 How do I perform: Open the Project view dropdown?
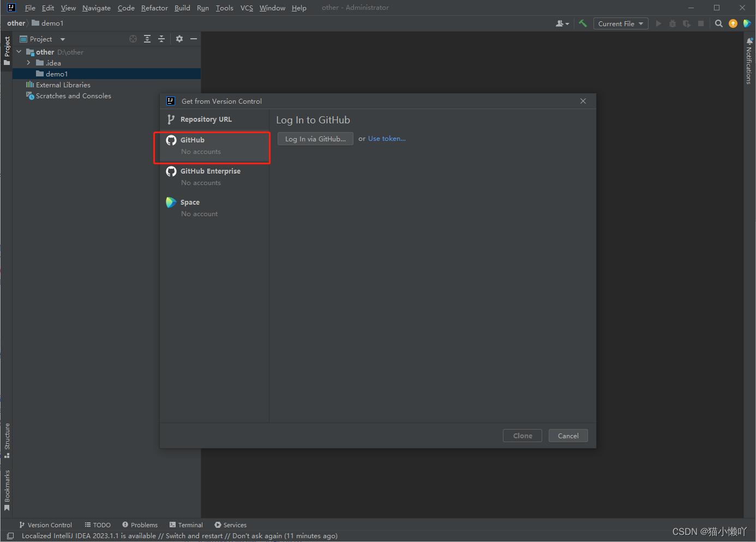click(x=43, y=39)
